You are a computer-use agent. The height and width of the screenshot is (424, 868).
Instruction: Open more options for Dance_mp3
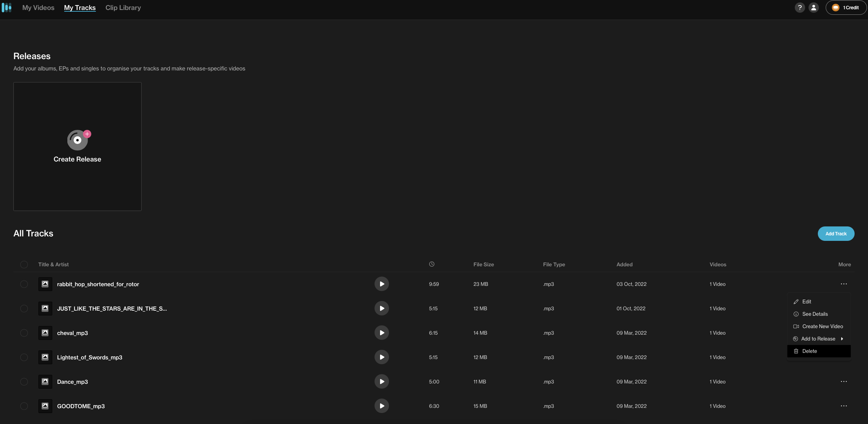tap(844, 382)
